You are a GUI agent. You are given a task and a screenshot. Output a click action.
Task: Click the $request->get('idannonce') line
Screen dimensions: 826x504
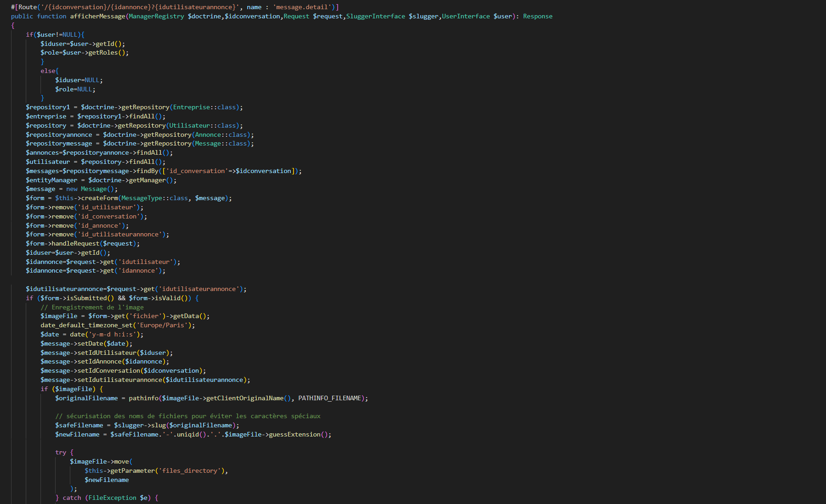pos(96,270)
